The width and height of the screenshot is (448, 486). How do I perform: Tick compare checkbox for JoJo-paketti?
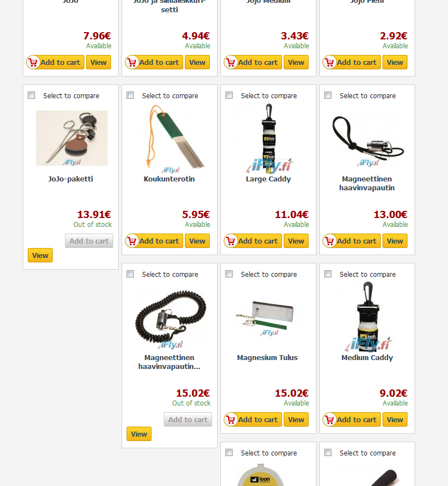coord(31,95)
